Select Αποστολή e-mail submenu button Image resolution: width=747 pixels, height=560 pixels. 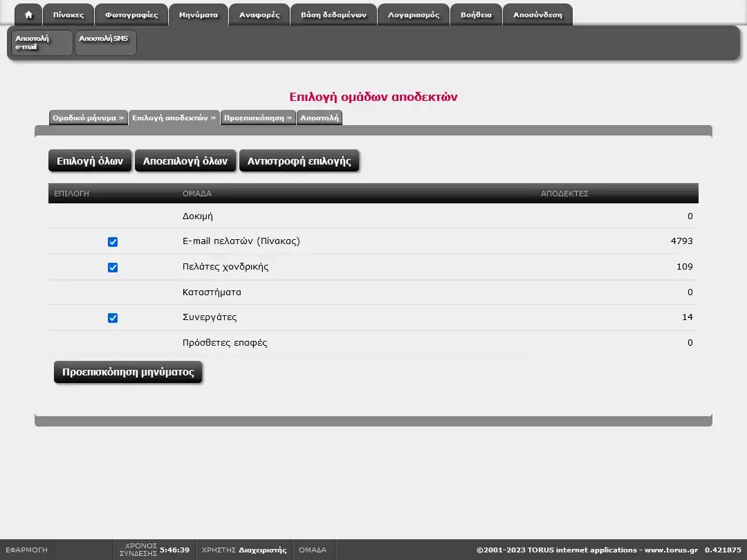(x=41, y=43)
